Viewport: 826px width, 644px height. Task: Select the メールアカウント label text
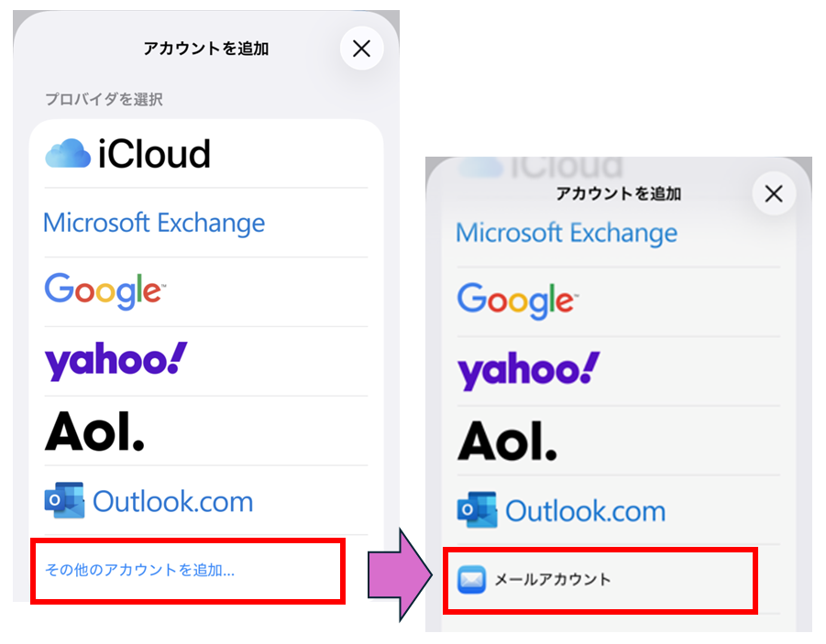point(552,580)
